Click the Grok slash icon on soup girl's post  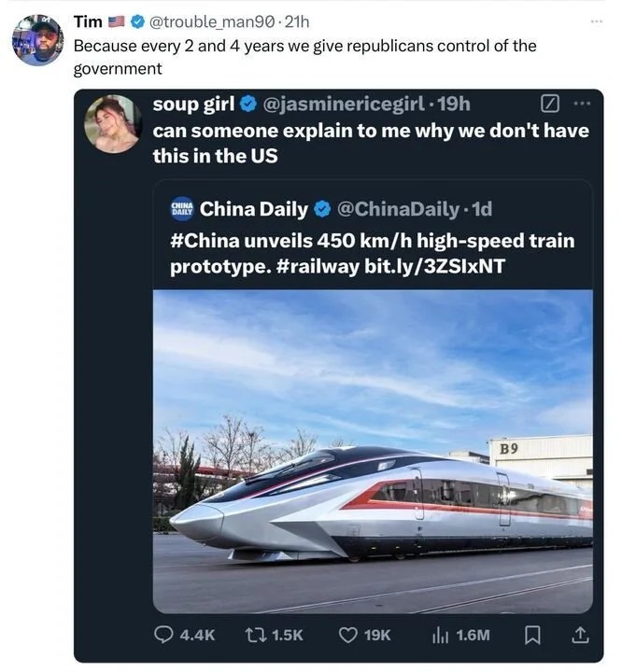[x=550, y=104]
